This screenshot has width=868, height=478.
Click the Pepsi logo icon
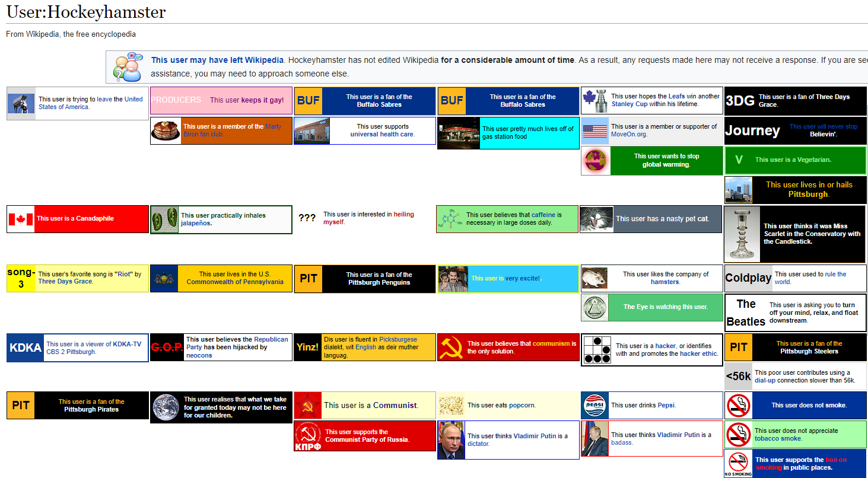pos(594,405)
